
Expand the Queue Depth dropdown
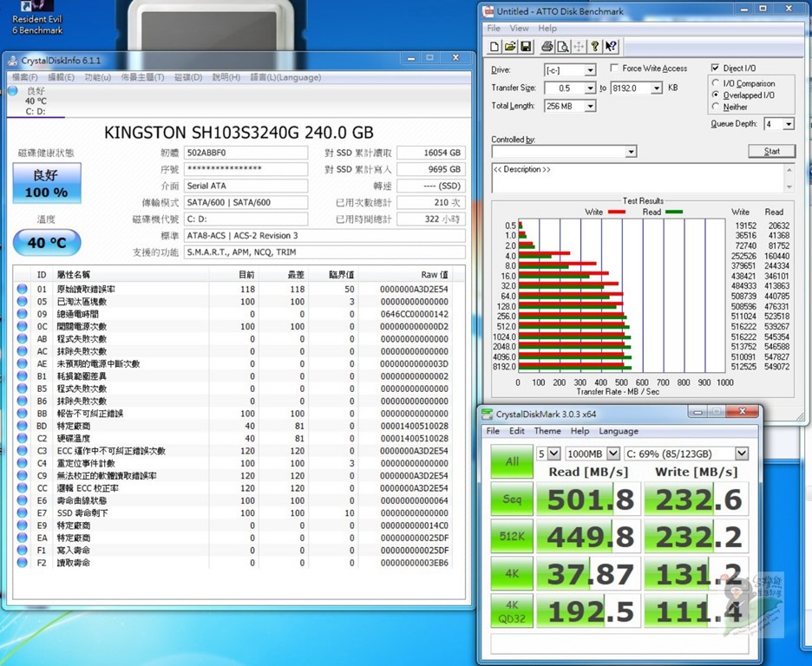(x=788, y=124)
